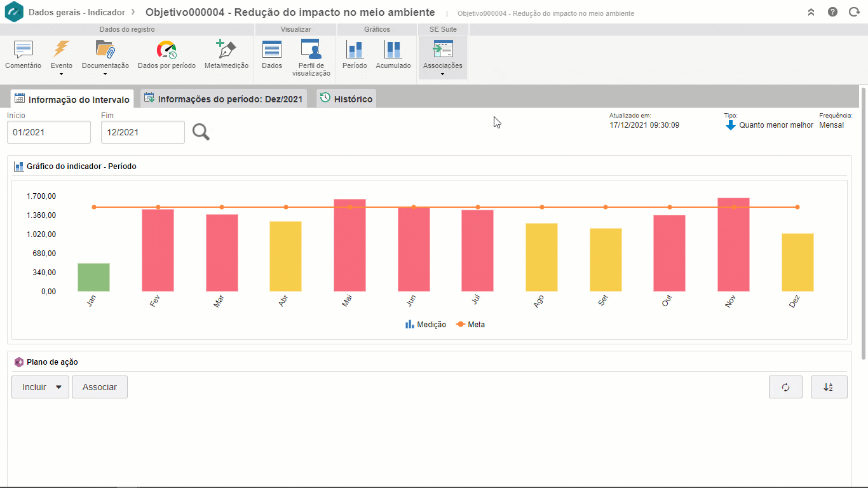Open the Evento lightning icon
Screen dimensions: 868x488
pos(62,49)
